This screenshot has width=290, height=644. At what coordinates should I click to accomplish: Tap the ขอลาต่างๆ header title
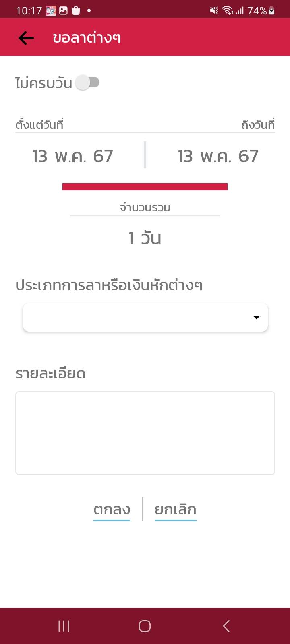[x=87, y=38]
